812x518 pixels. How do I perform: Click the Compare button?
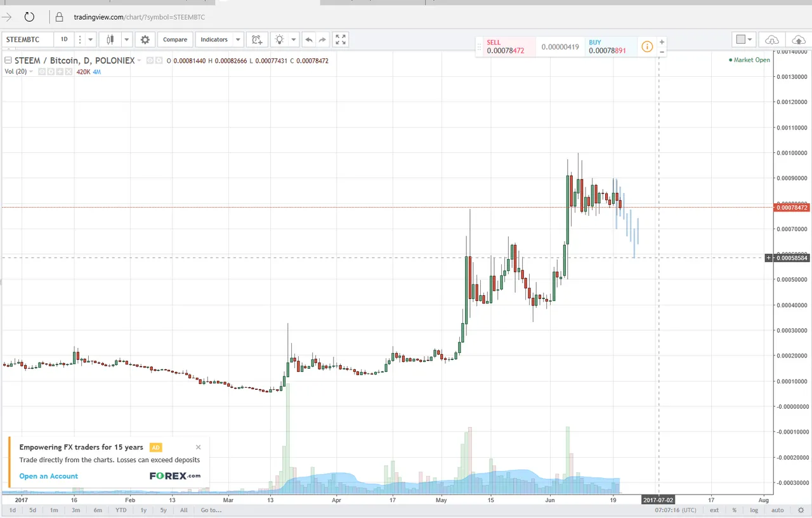tap(175, 39)
